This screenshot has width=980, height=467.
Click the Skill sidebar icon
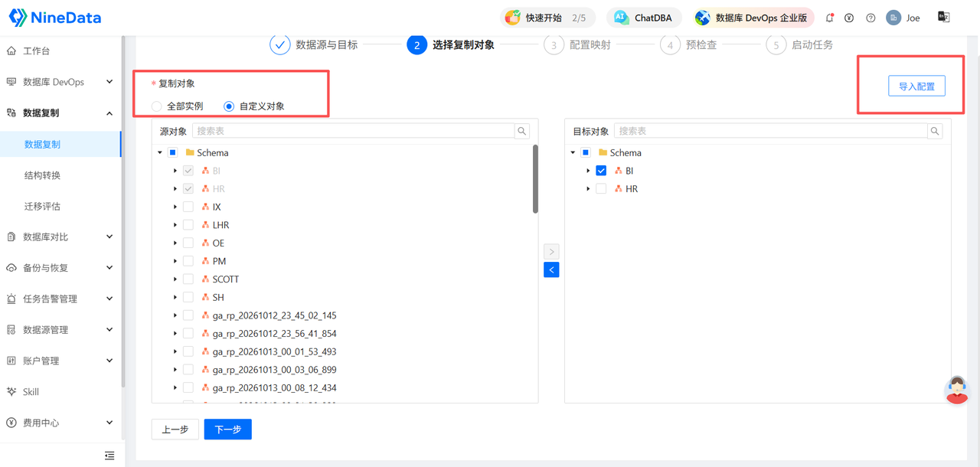click(x=11, y=392)
